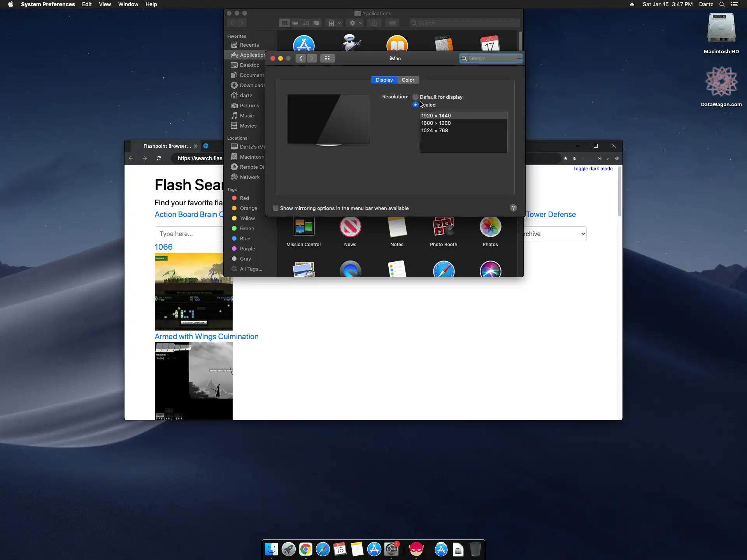This screenshot has width=747, height=560.
Task: Choose 1600 × 1200 resolution
Action: (x=436, y=123)
